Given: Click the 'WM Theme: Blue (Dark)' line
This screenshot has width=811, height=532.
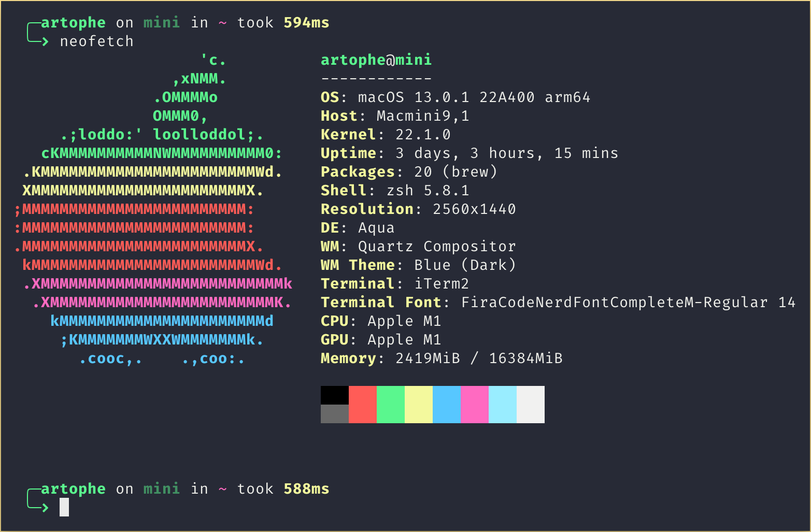Looking at the screenshot, I should 418,265.
